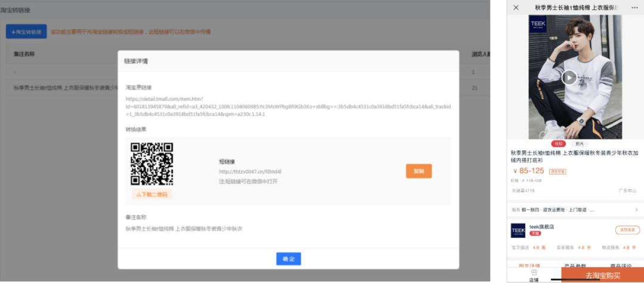This screenshot has height=283, width=644.
Task: Open the three-dot menu in mobile page header
Action: point(634,8)
